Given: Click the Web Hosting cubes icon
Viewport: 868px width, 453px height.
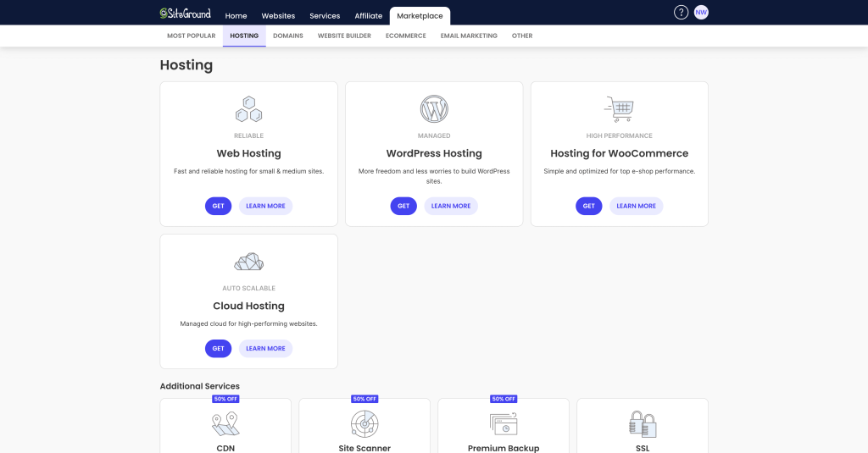Looking at the screenshot, I should click(248, 108).
